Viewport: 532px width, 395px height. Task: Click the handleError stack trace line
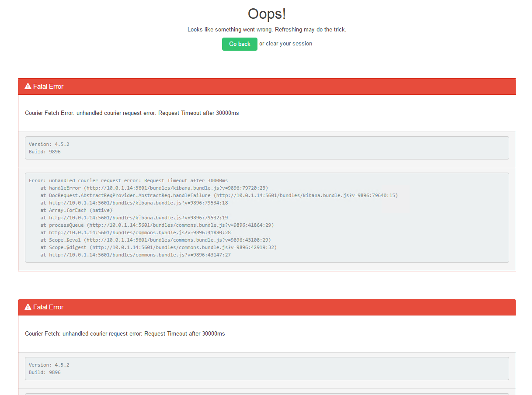tap(154, 188)
